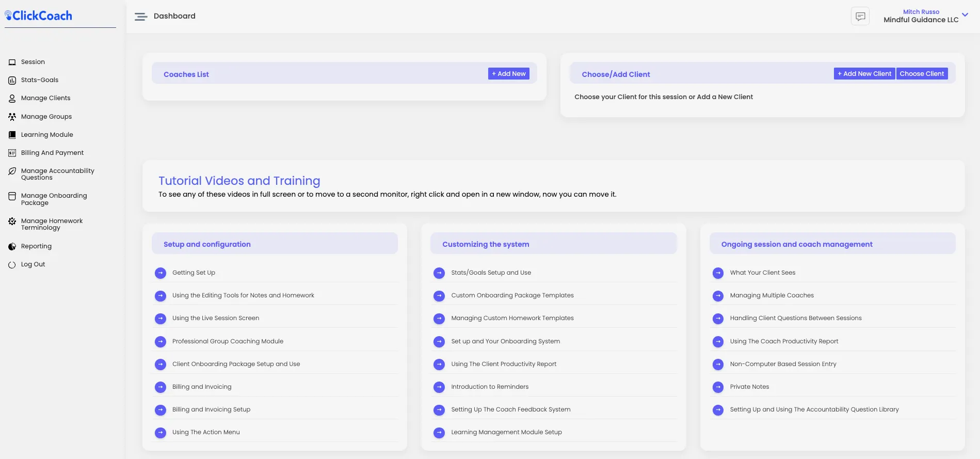
Task: Open Manage Accountability Questions menu item
Action: [x=58, y=174]
